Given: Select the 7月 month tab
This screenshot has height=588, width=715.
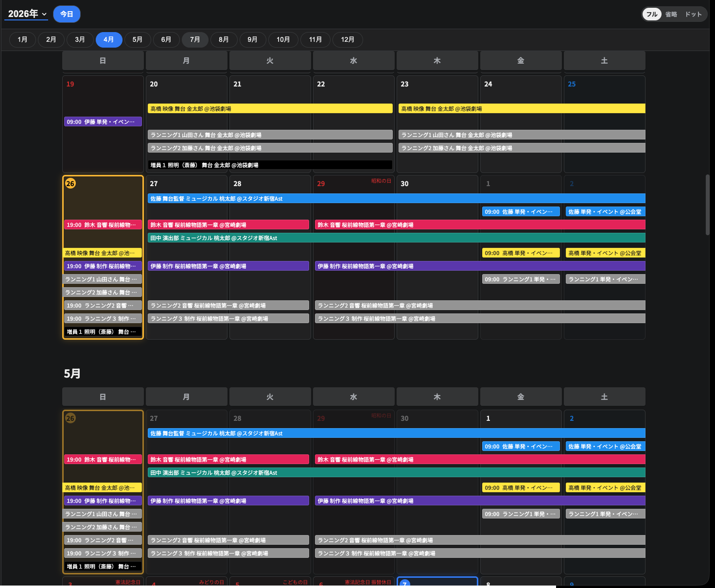Looking at the screenshot, I should [x=195, y=39].
